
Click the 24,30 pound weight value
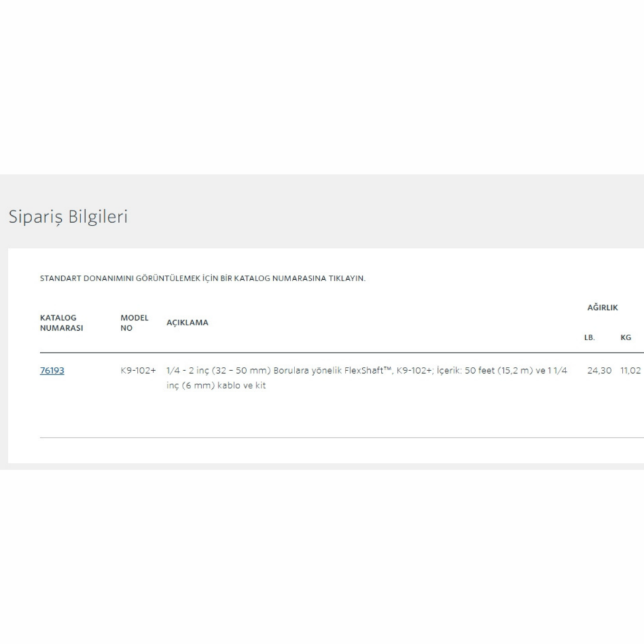coord(599,370)
